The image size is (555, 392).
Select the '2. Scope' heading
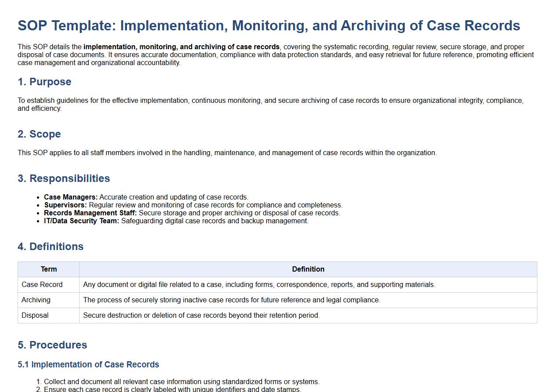tap(39, 134)
